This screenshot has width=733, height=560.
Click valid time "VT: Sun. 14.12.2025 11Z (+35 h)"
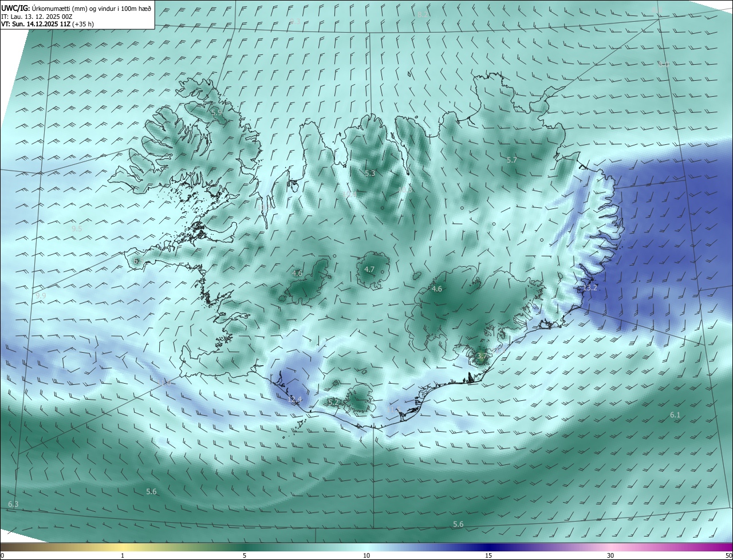(48, 24)
